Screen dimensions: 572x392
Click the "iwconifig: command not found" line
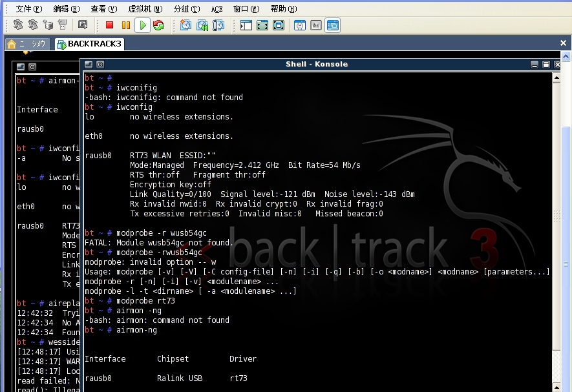tap(164, 98)
